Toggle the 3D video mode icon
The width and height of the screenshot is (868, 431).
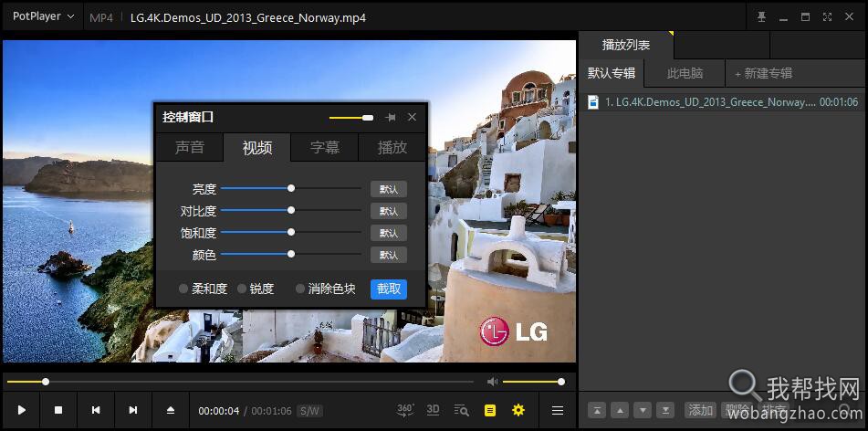tap(433, 410)
